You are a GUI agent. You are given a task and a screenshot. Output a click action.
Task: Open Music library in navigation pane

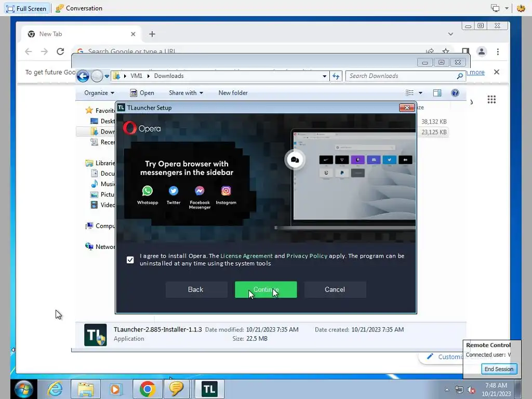pyautogui.click(x=103, y=184)
